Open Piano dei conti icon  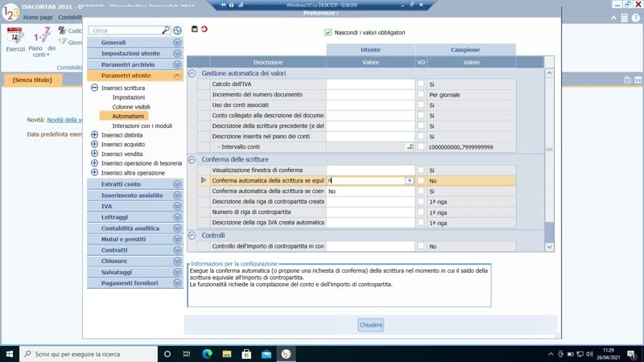(42, 36)
